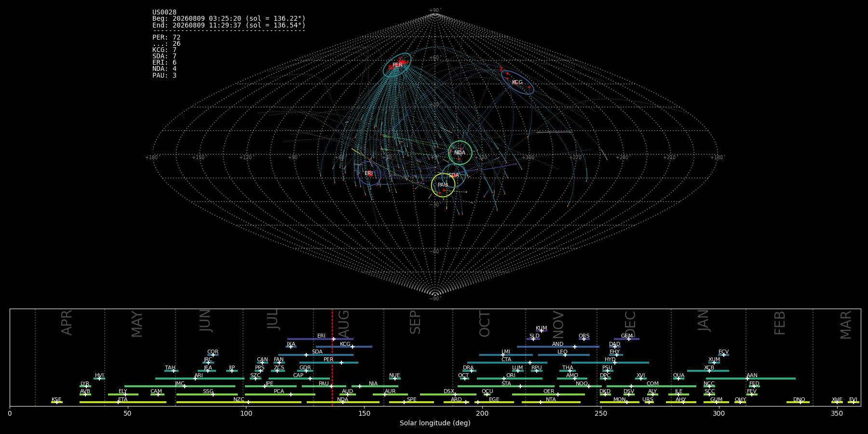Select the yellow PAU radiant circle

click(x=443, y=185)
